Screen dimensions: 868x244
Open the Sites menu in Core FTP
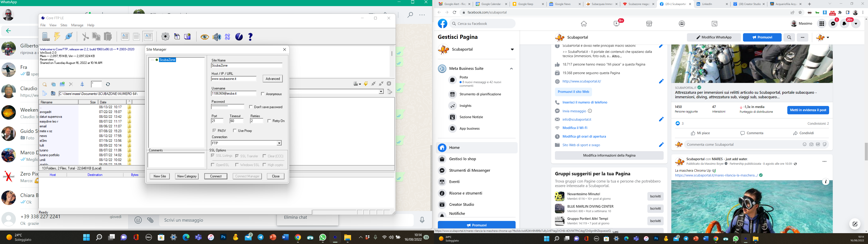pos(64,25)
